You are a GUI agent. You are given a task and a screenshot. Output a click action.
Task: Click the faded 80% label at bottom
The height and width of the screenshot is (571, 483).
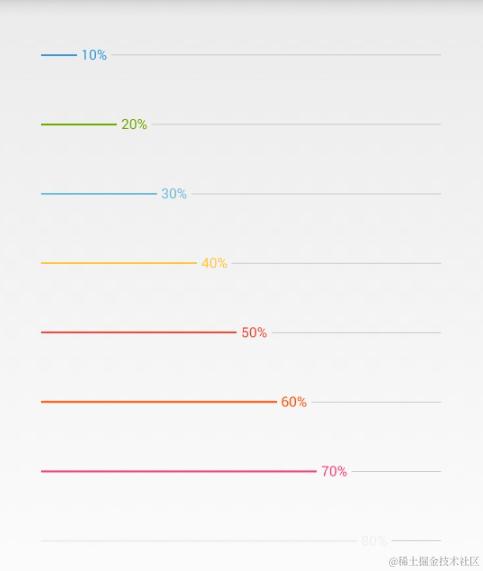coord(374,541)
